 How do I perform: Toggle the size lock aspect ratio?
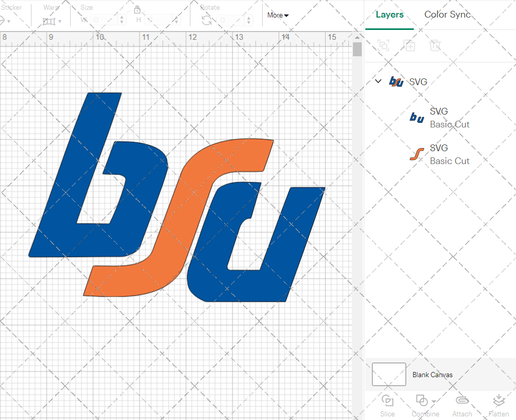137,9
